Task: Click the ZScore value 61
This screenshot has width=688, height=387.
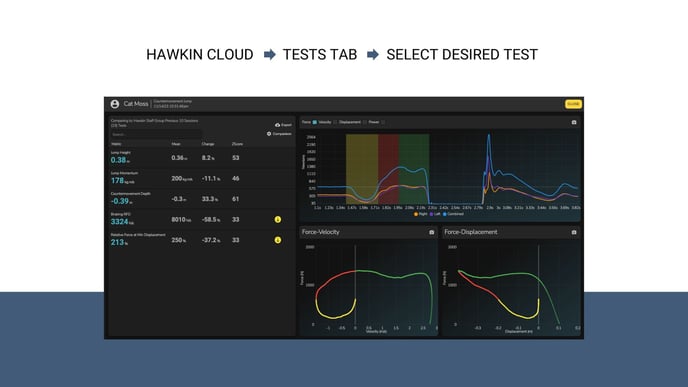Action: click(236, 199)
